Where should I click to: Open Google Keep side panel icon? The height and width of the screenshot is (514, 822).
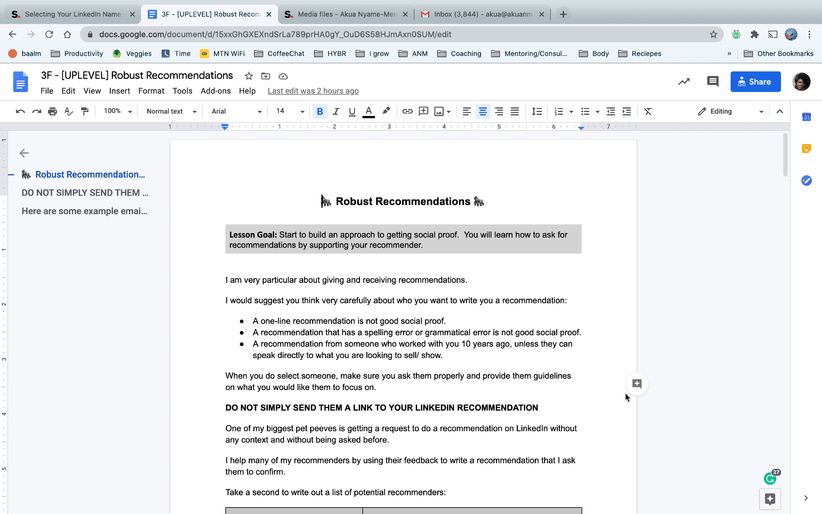806,148
